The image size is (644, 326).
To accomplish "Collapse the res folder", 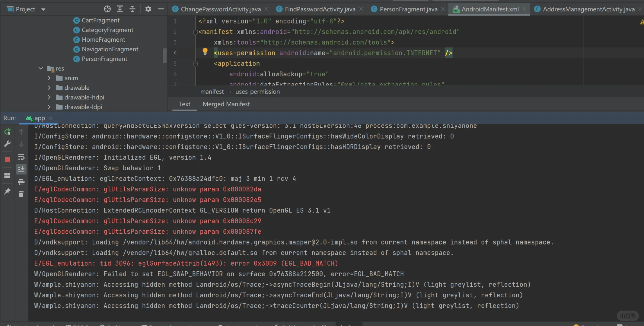I will [x=41, y=69].
